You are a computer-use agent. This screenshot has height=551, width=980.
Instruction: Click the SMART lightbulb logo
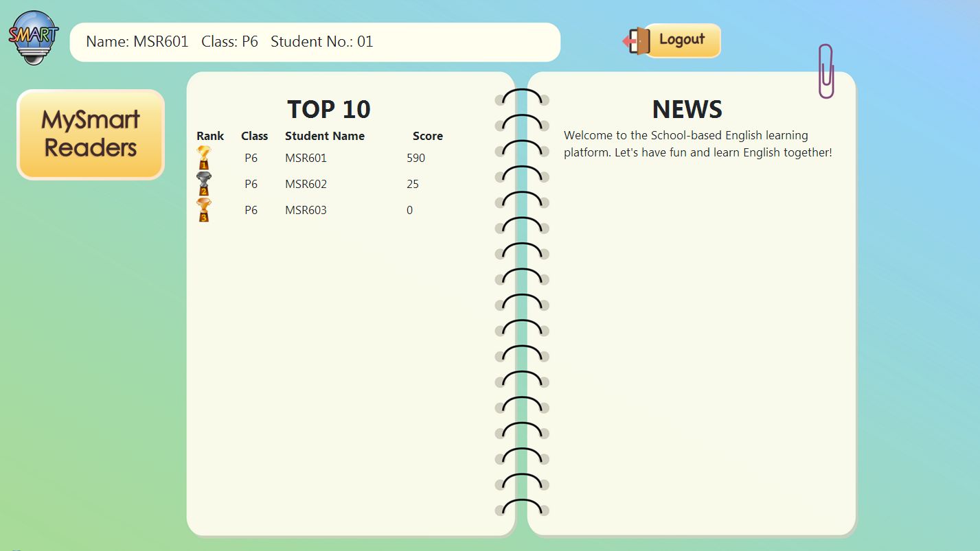coord(34,38)
